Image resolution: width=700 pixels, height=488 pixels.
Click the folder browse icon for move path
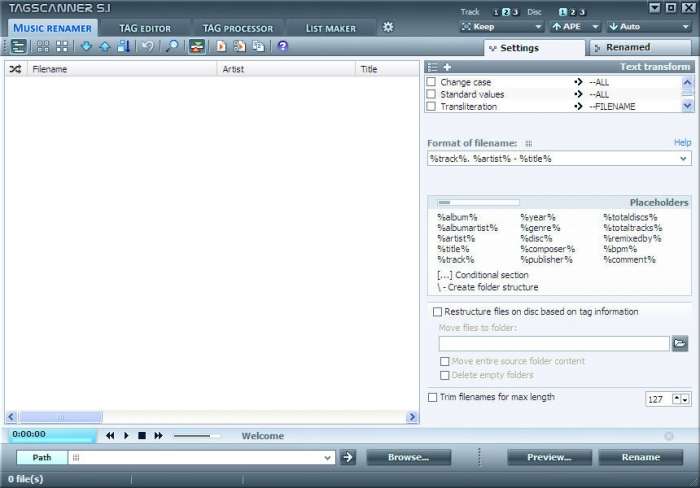click(680, 343)
